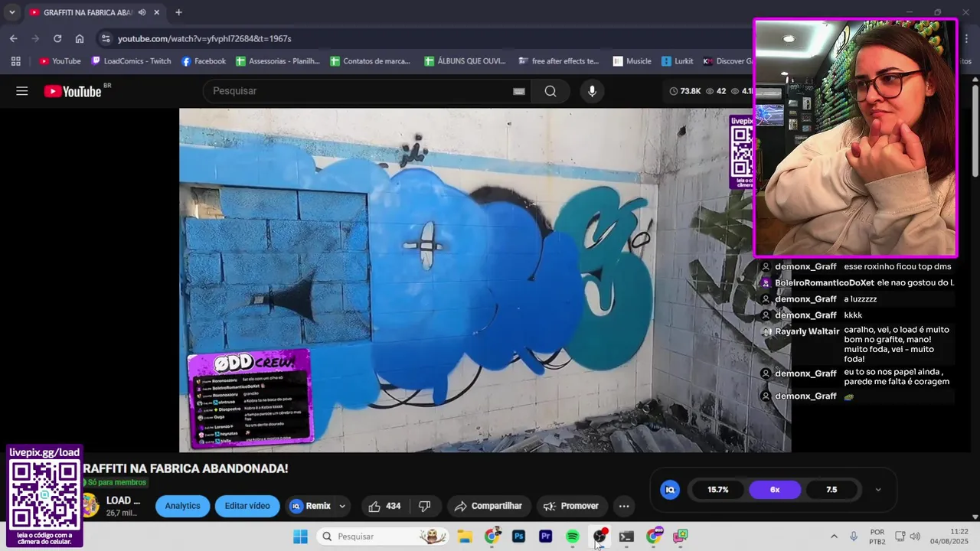Click the Promover button
980x551 pixels.
pos(571,506)
